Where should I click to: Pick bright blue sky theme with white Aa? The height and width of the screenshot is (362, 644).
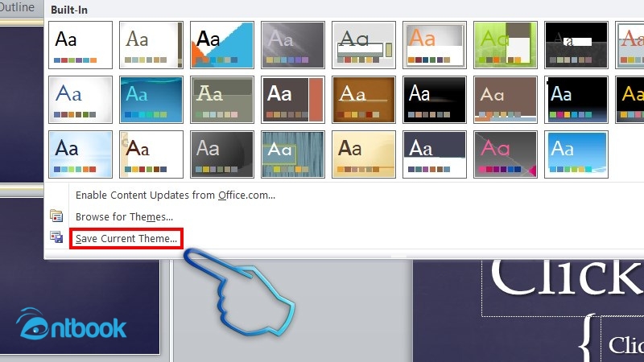pos(576,154)
